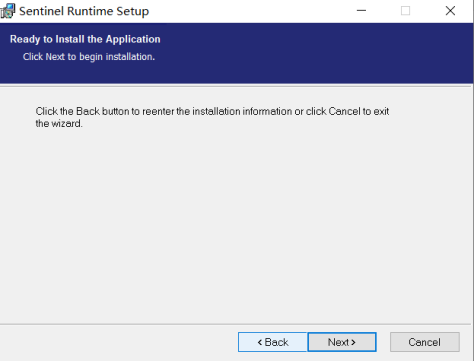The width and height of the screenshot is (474, 362).
Task: Close the setup wizard with the X
Action: [x=450, y=11]
